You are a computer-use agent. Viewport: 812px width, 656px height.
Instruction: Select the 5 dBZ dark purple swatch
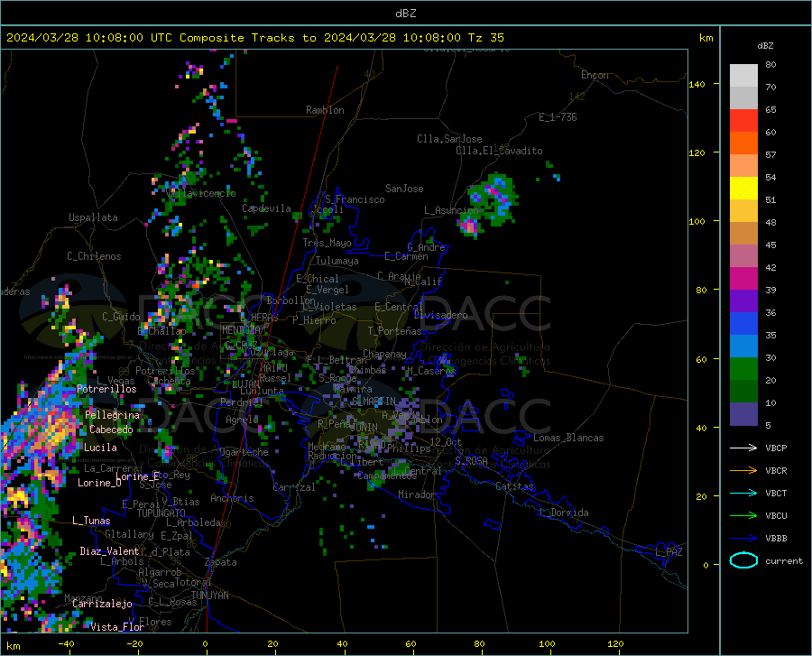tap(743, 414)
